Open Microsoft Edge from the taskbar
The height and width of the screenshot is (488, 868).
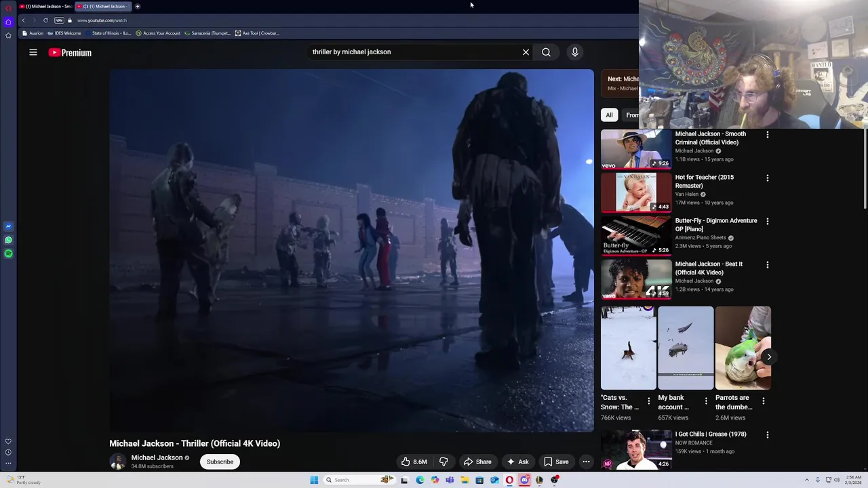pyautogui.click(x=420, y=480)
